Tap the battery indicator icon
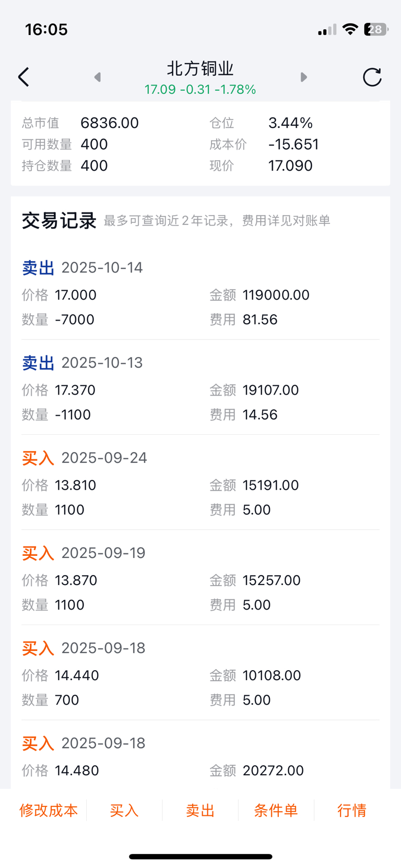 point(376,29)
